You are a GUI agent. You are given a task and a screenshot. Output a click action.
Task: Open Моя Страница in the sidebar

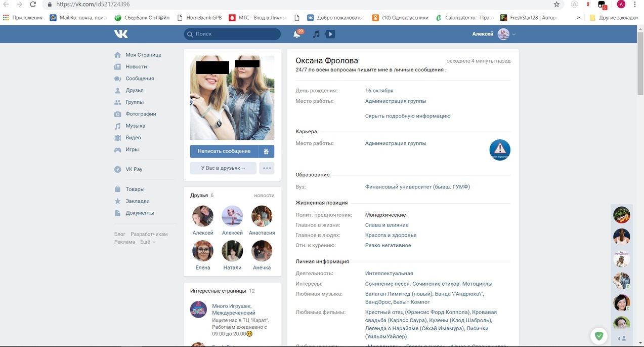pyautogui.click(x=144, y=55)
